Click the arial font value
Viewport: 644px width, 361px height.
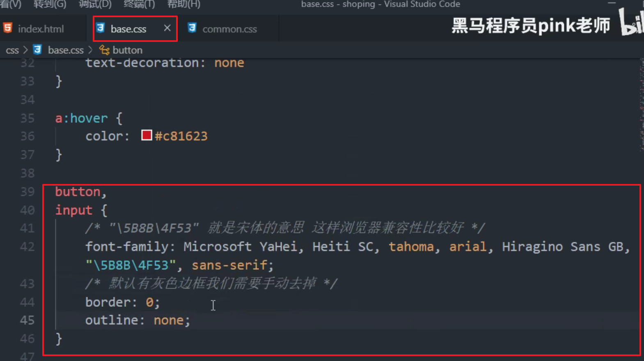point(468,247)
